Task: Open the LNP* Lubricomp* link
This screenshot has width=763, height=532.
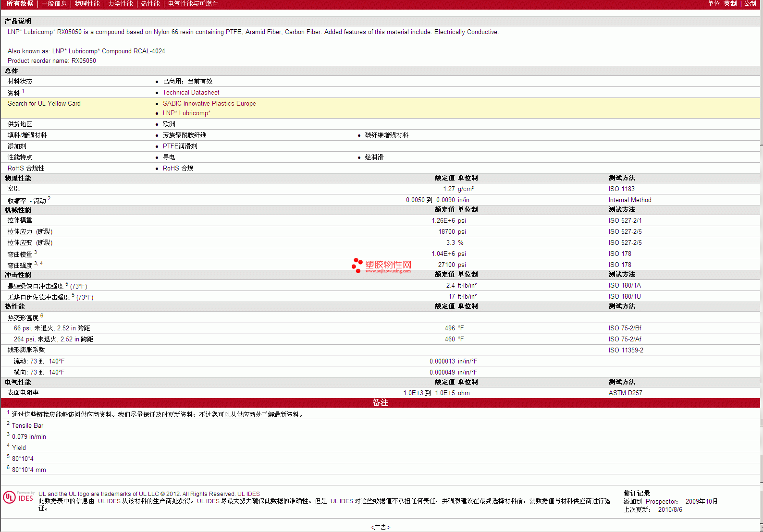Action: (186, 113)
